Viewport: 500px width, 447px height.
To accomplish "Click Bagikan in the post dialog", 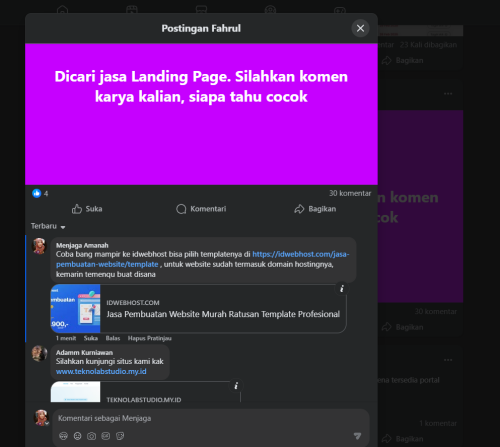I will (x=315, y=209).
